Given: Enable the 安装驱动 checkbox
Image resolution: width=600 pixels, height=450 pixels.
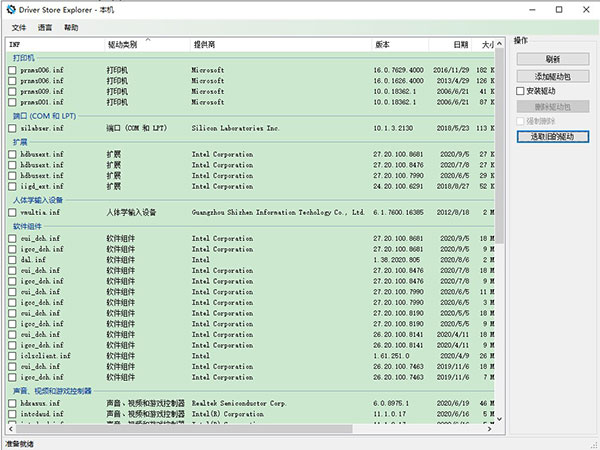Looking at the screenshot, I should pos(521,91).
